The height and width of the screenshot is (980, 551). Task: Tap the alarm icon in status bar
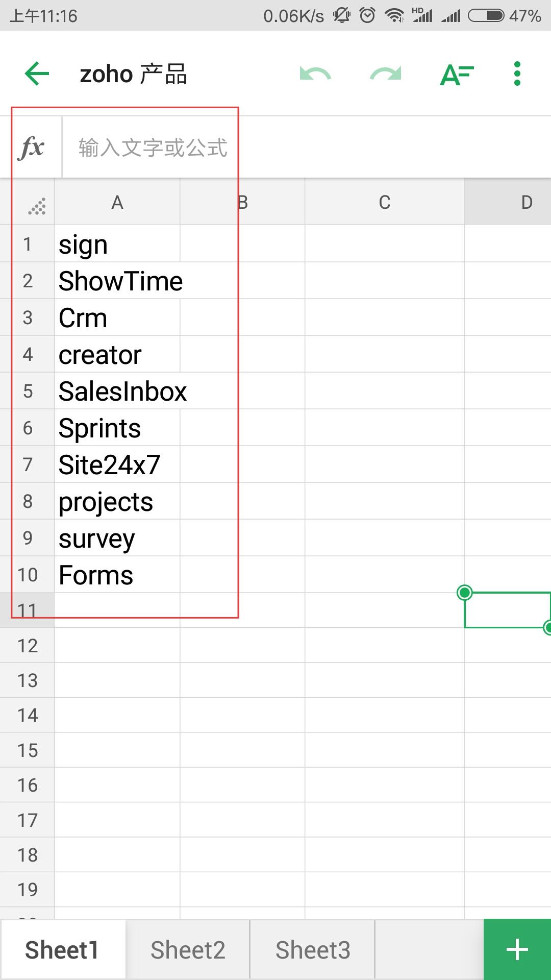click(x=367, y=15)
